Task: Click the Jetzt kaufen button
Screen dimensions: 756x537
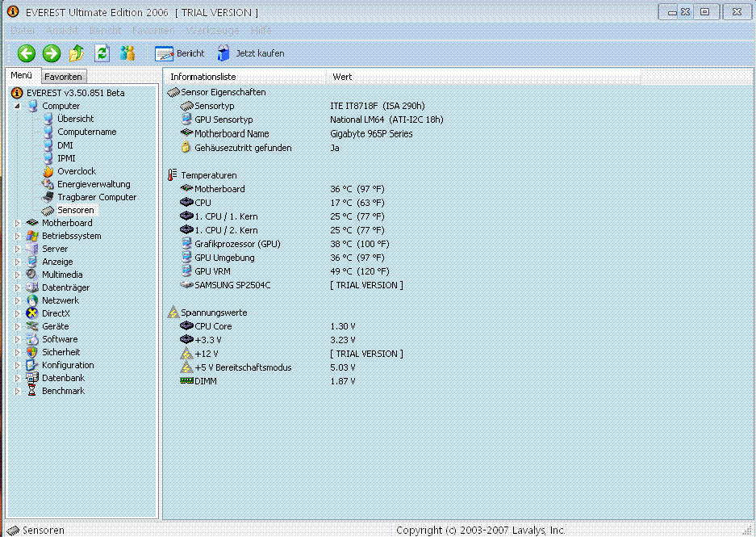Action: tap(251, 53)
